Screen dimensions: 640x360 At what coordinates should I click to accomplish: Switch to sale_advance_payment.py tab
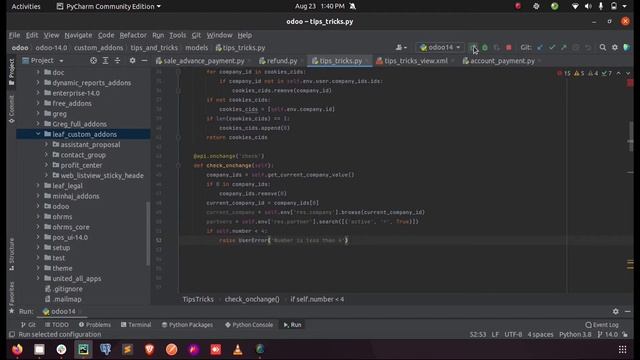(x=203, y=61)
